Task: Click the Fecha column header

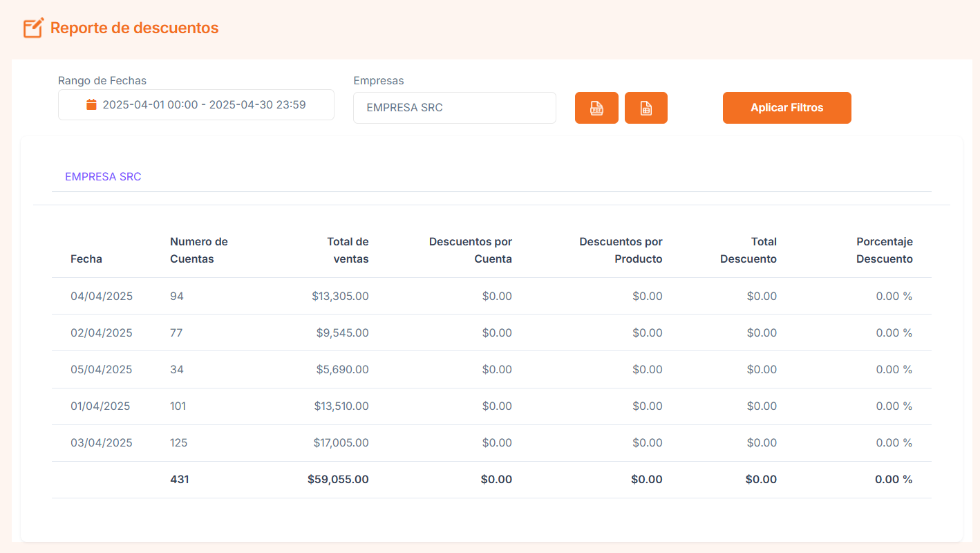Action: point(86,259)
